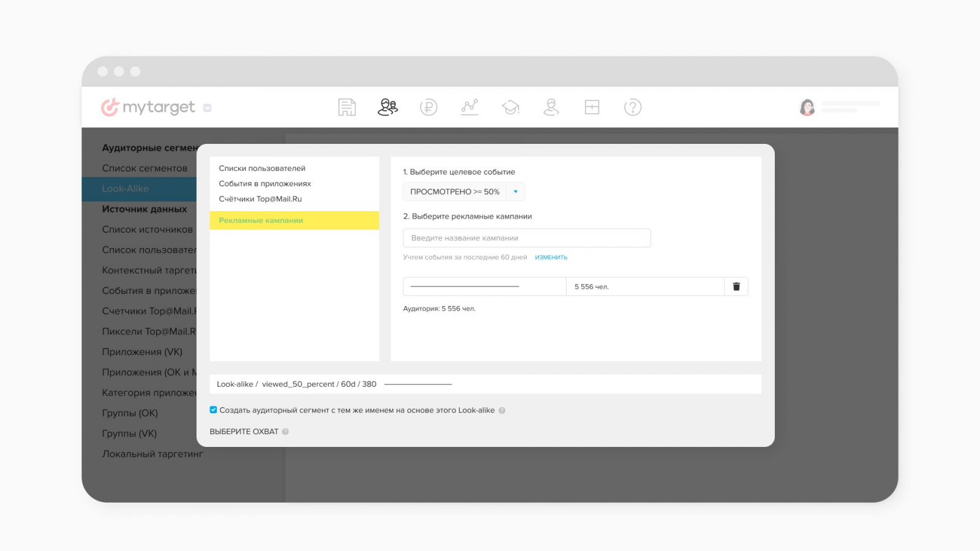Click the Look-alike name field
This screenshot has width=980, height=551.
pyautogui.click(x=485, y=384)
